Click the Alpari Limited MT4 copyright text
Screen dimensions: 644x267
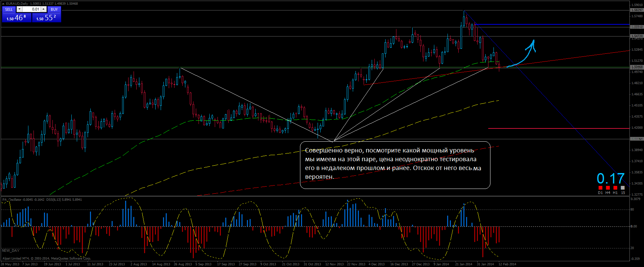[x=47, y=259]
